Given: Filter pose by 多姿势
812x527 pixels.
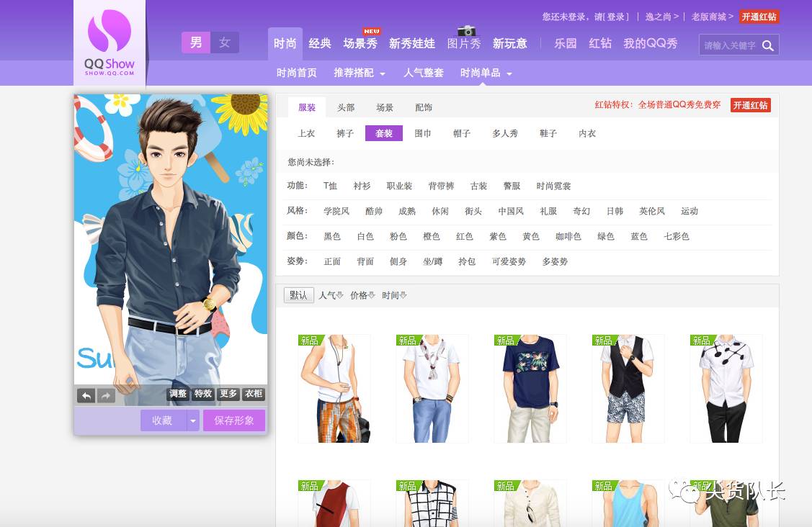Looking at the screenshot, I should coord(555,261).
